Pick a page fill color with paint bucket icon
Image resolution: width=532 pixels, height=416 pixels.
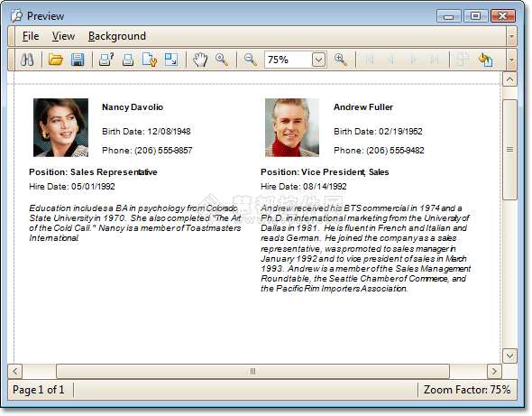tap(485, 60)
